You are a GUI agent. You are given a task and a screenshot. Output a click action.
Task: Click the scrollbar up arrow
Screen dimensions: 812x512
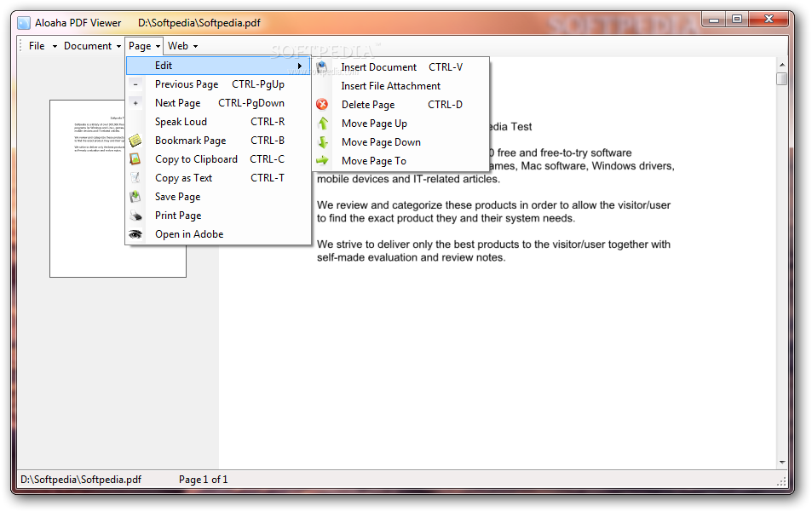[782, 65]
